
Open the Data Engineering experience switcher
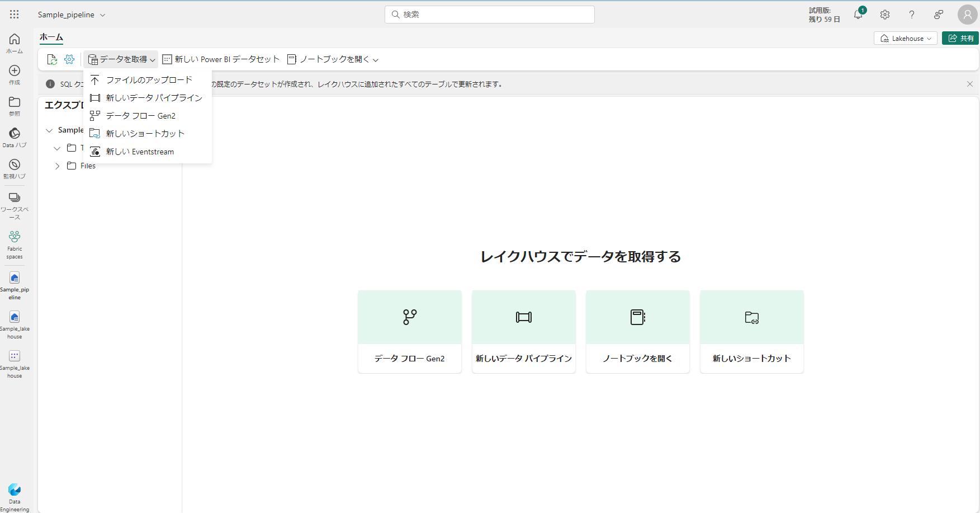(15, 497)
